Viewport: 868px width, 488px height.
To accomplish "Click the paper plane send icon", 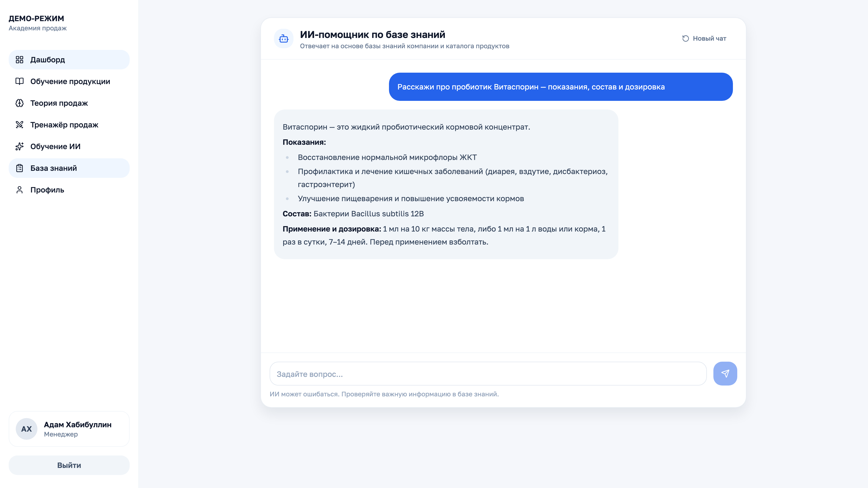I will pos(725,373).
